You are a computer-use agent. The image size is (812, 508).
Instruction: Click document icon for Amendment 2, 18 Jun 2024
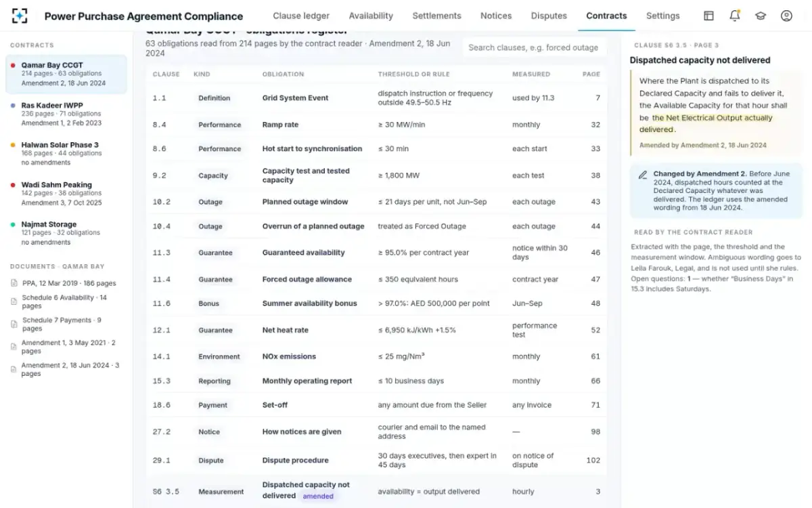click(x=14, y=369)
